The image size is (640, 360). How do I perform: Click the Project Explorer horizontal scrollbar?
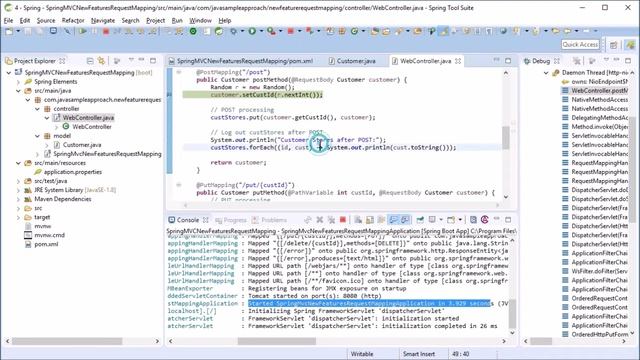67,341
